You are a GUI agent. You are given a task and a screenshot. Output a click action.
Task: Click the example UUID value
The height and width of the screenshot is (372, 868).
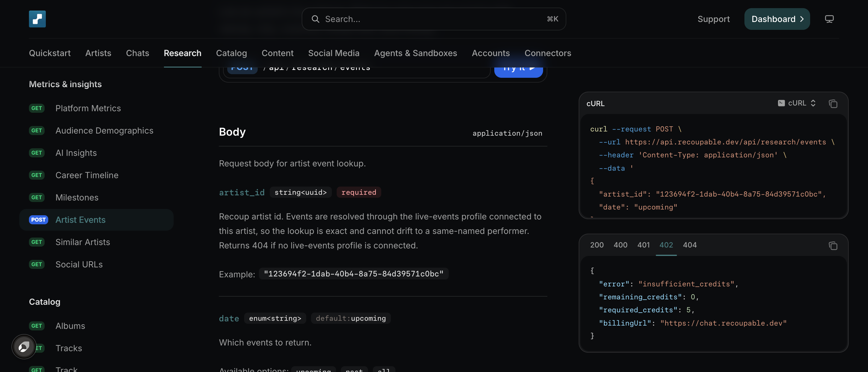[x=354, y=274]
